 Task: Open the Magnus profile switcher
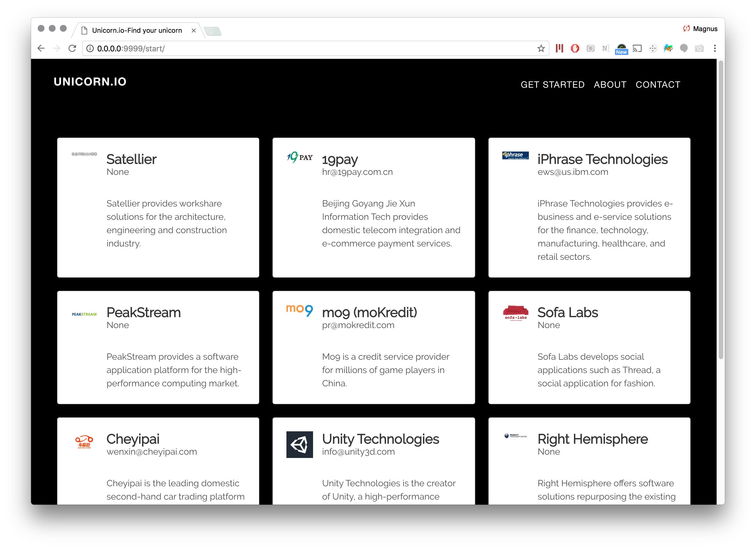point(700,29)
